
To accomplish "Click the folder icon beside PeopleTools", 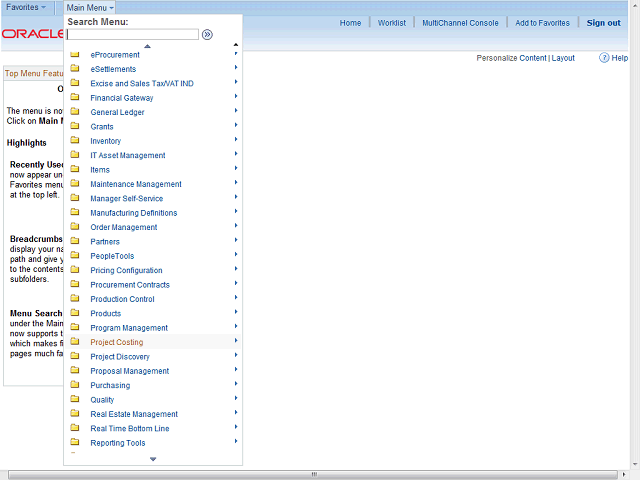I will [75, 255].
